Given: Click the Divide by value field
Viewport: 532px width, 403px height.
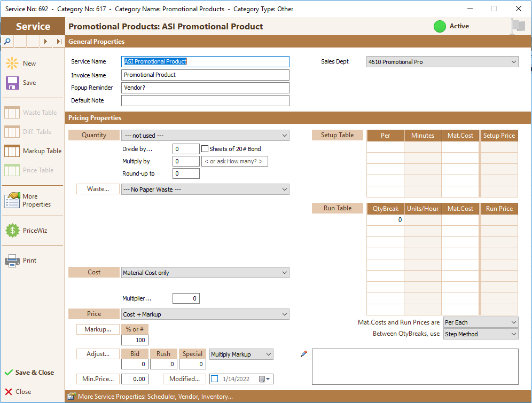Looking at the screenshot, I should [x=186, y=149].
